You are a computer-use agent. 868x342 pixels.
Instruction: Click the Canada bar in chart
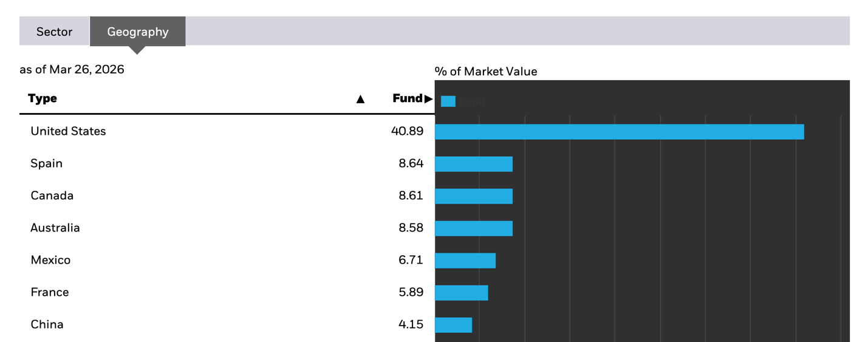(x=474, y=196)
